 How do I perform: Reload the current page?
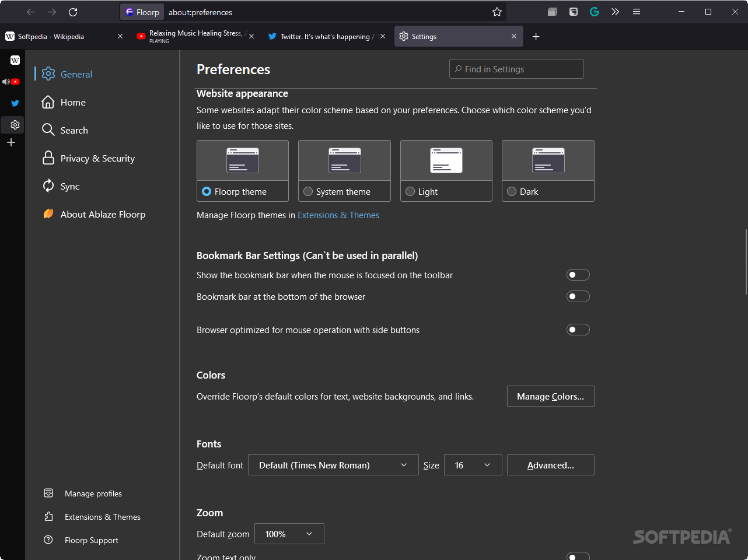click(73, 12)
